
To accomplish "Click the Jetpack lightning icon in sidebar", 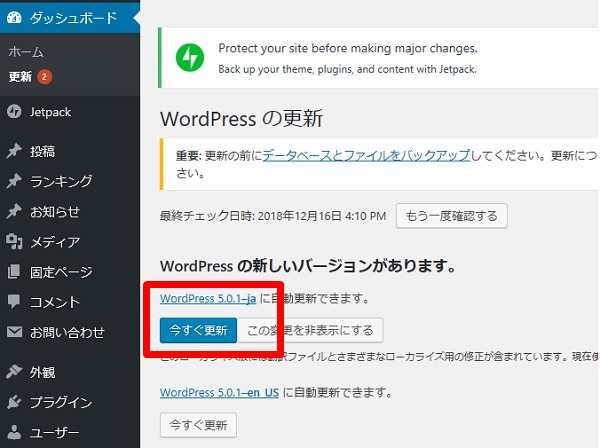I will click(14, 112).
